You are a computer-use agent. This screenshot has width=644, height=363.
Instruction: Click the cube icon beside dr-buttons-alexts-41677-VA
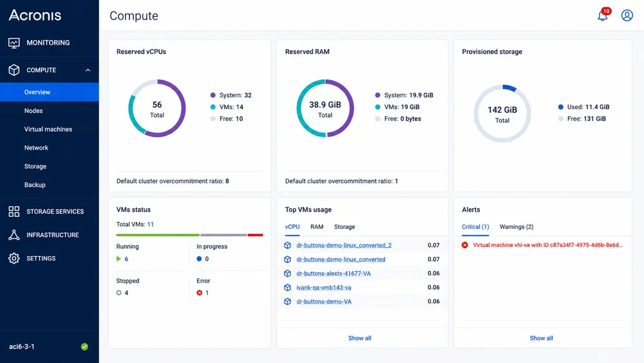pyautogui.click(x=287, y=273)
